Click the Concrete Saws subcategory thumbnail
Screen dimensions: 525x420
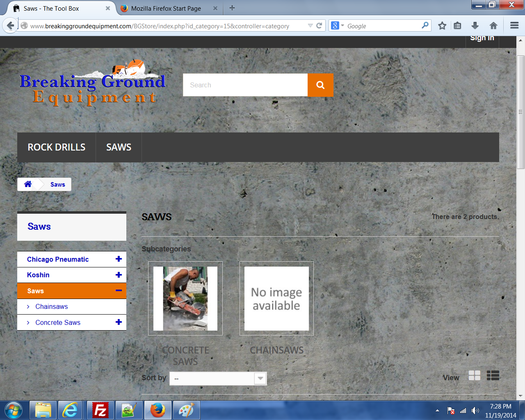(x=185, y=299)
